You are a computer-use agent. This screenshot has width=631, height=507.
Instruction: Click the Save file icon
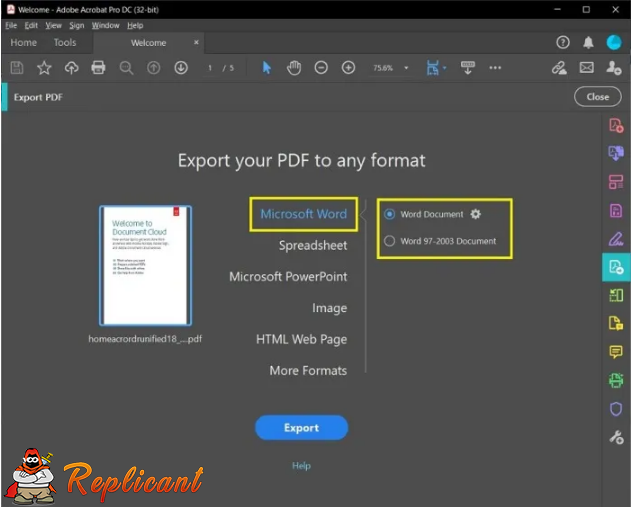click(16, 68)
